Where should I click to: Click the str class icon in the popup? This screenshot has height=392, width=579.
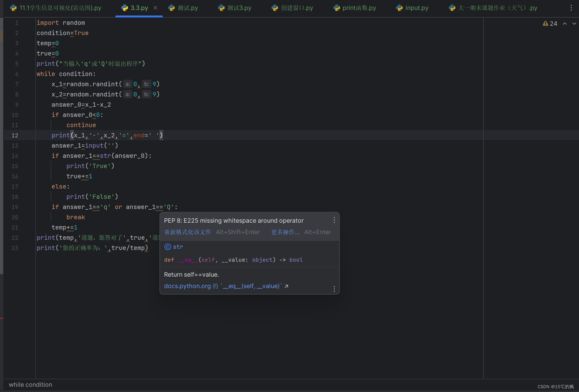tap(168, 247)
